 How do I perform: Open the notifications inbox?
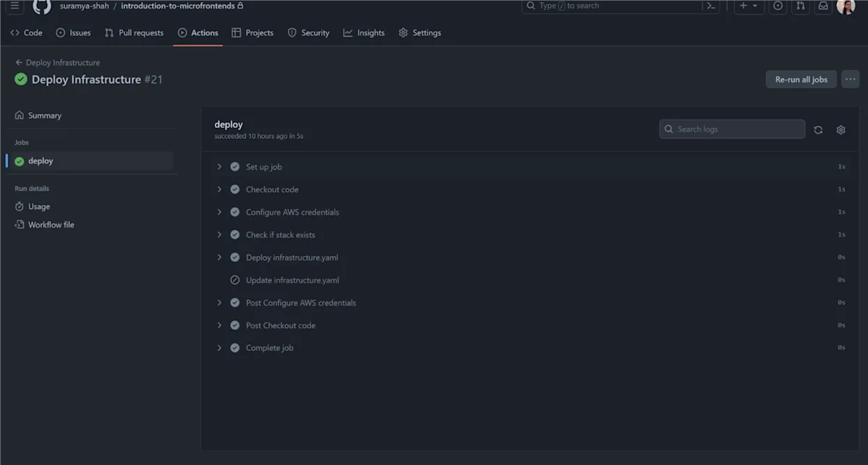pyautogui.click(x=823, y=6)
